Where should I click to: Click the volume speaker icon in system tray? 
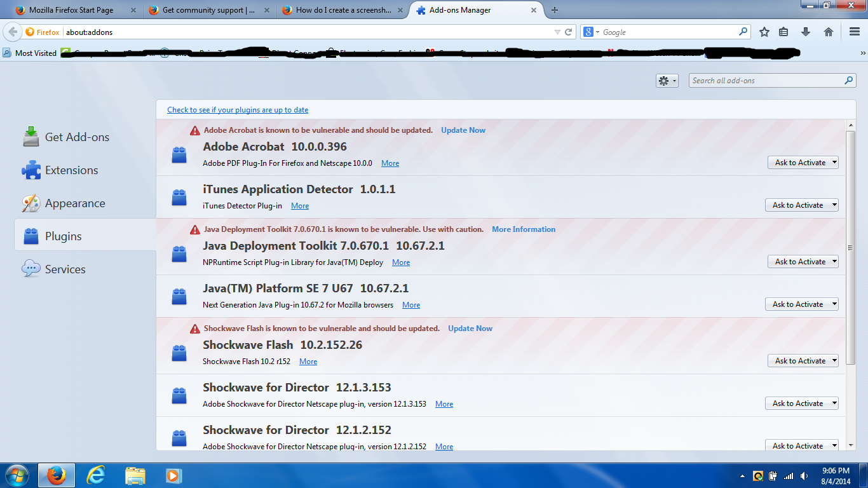coord(805,476)
